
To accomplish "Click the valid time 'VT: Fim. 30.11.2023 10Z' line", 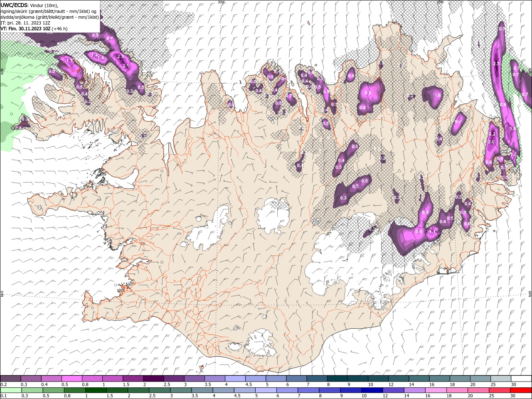I will pyautogui.click(x=34, y=29).
